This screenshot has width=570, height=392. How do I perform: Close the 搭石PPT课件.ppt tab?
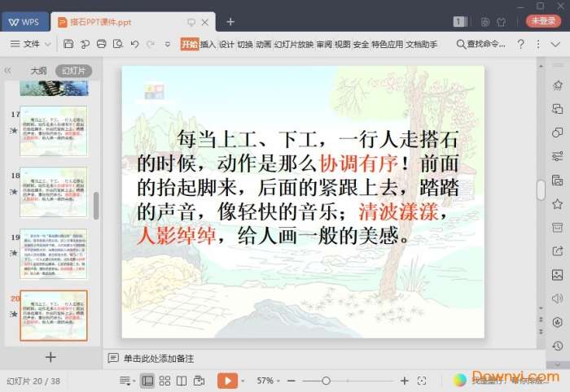click(x=205, y=22)
